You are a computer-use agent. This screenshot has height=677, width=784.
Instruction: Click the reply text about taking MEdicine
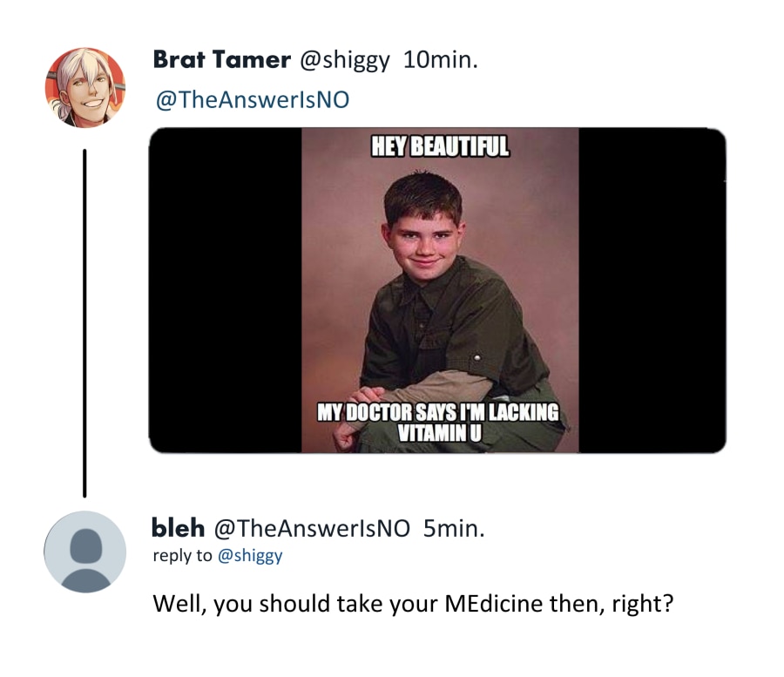(x=414, y=603)
